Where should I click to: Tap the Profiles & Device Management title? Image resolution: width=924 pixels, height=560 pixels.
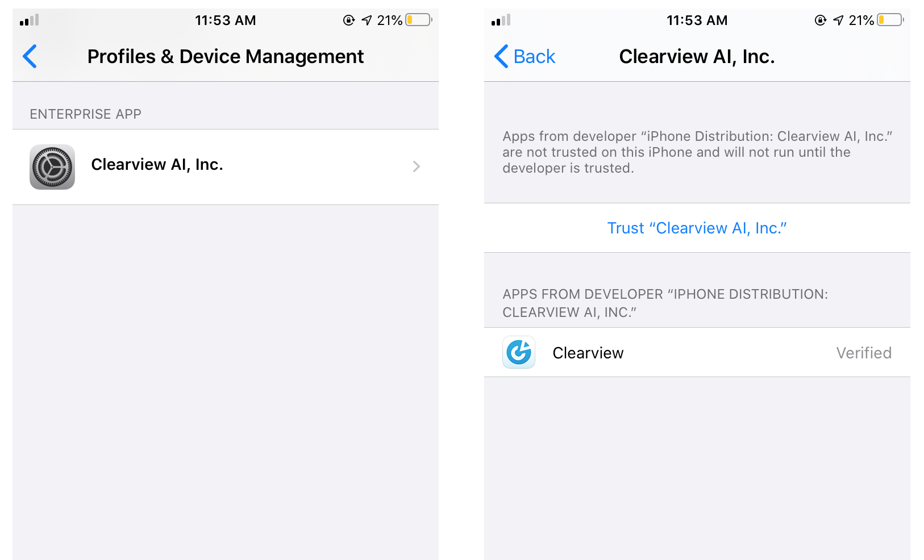tap(226, 56)
